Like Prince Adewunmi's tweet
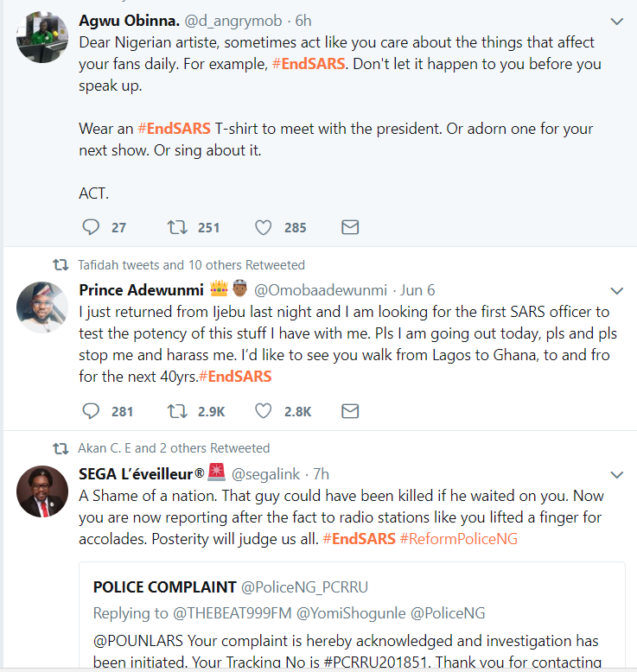 point(264,410)
